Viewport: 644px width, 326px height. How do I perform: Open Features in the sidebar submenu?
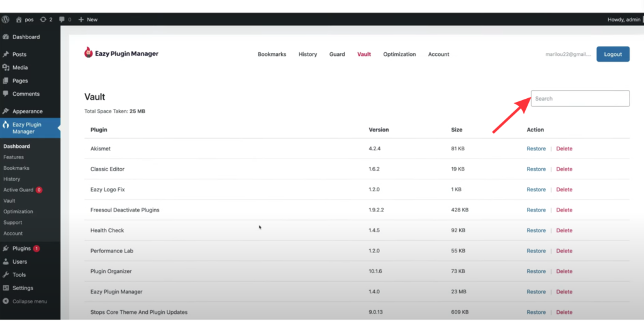14,157
